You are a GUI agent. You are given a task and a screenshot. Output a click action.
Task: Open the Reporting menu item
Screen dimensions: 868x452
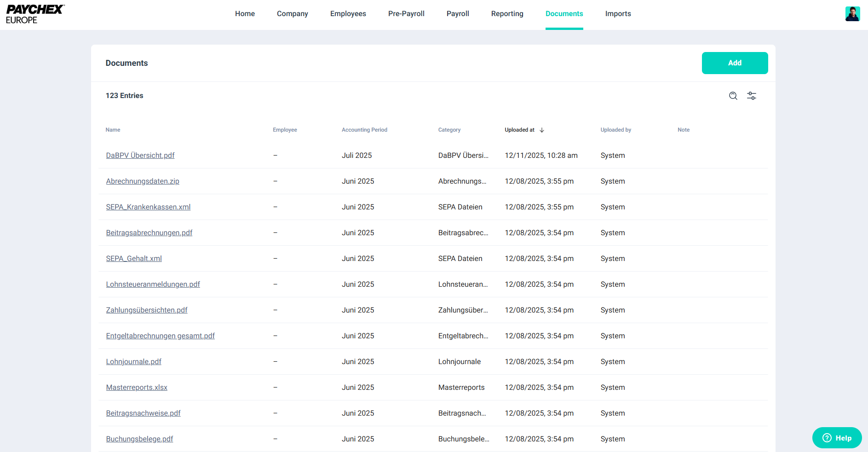(x=507, y=14)
